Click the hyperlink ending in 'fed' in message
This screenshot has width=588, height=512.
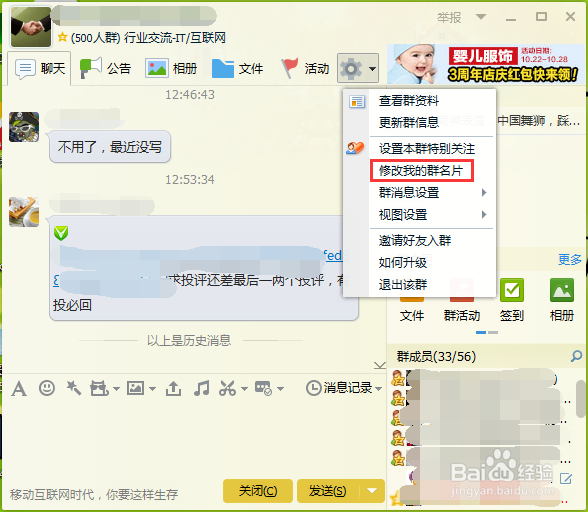coord(334,256)
